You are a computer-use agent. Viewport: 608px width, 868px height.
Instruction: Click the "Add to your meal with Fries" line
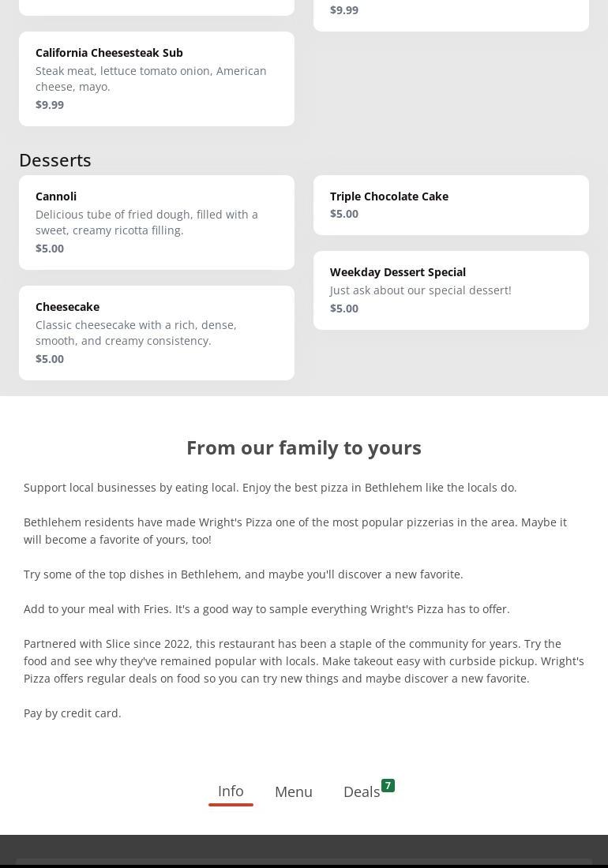click(x=267, y=609)
